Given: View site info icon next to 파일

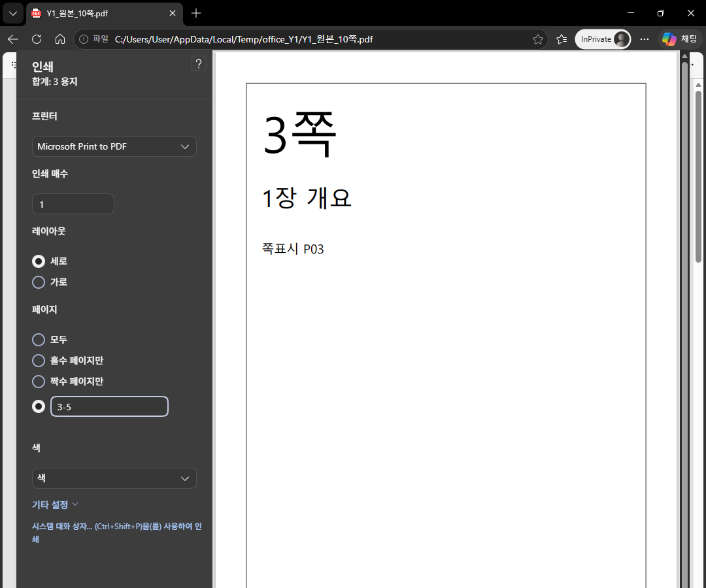Looking at the screenshot, I should tap(84, 39).
